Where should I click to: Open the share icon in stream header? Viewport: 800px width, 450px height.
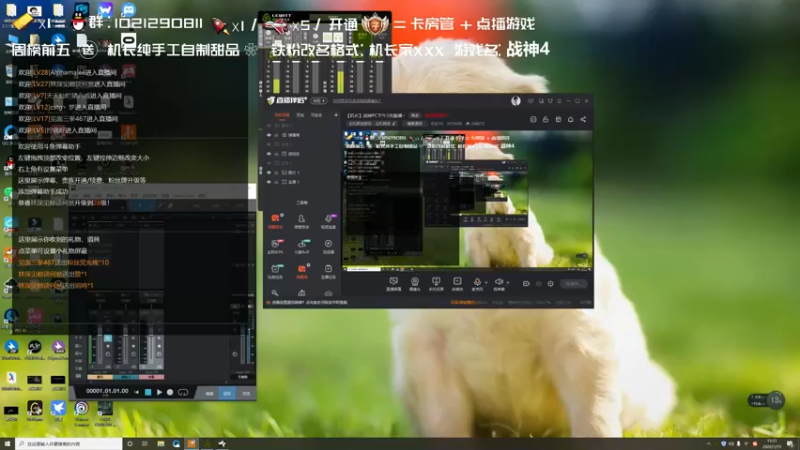(583, 119)
